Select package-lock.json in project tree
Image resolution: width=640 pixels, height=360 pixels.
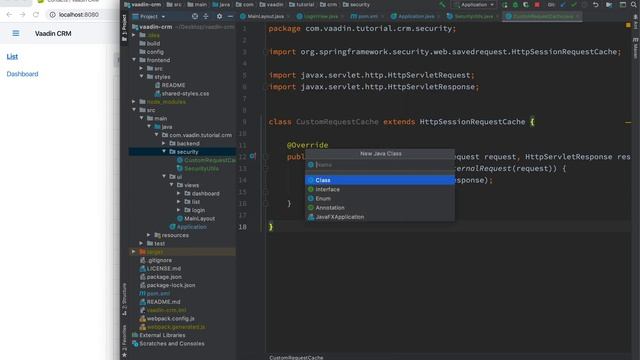pos(167,285)
